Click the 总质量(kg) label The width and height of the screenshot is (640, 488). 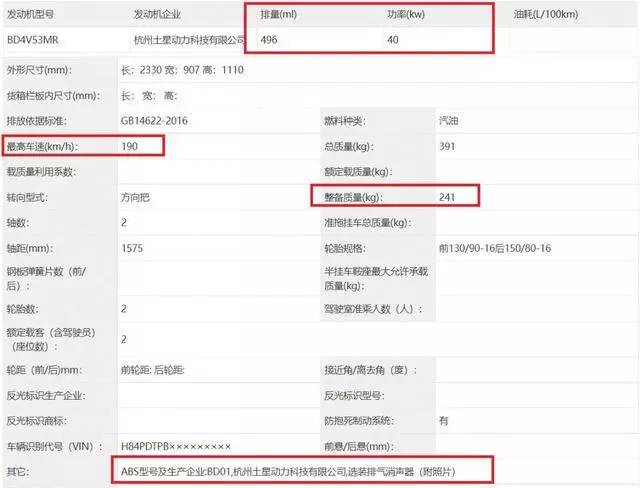coord(349,146)
